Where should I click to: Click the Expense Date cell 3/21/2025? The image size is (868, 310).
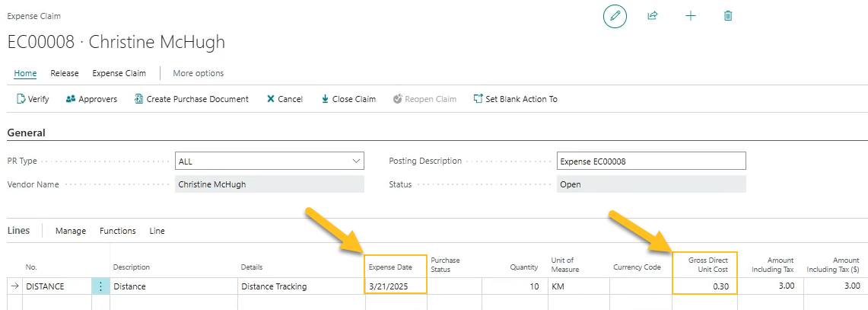click(396, 286)
